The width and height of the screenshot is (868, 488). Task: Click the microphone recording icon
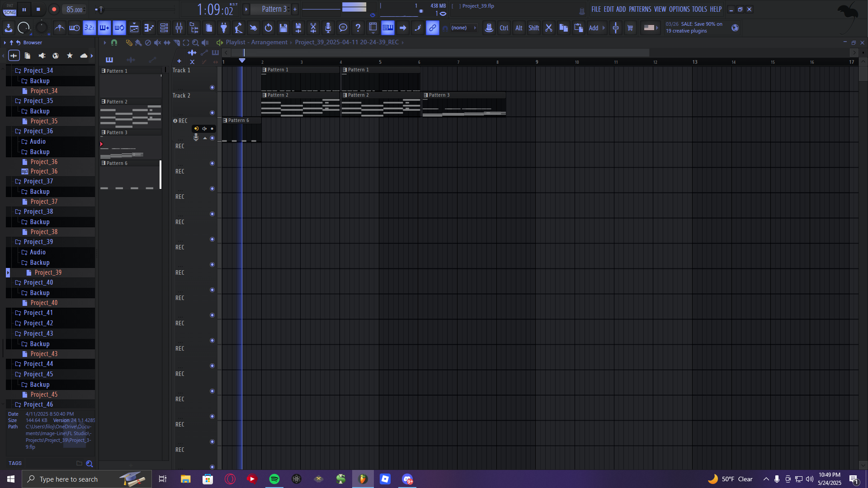[x=328, y=28]
